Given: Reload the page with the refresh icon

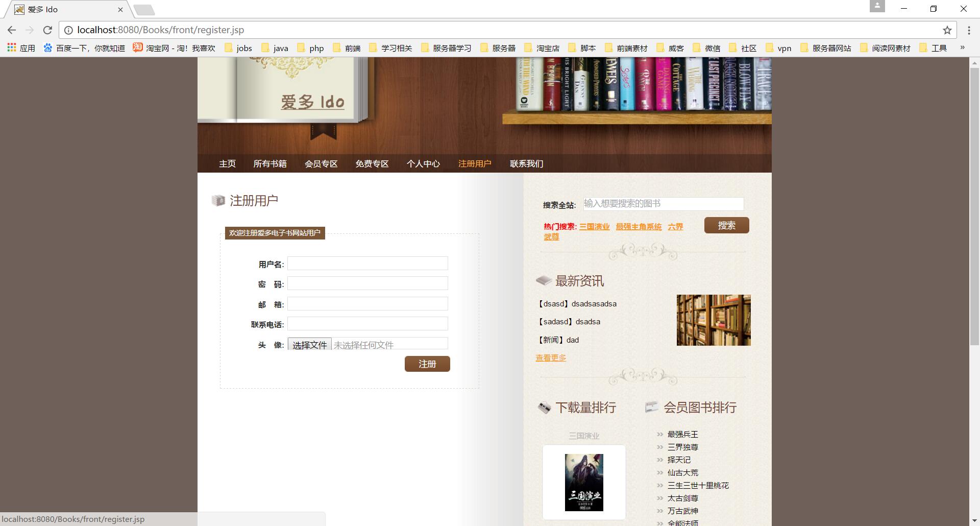Looking at the screenshot, I should 47,30.
